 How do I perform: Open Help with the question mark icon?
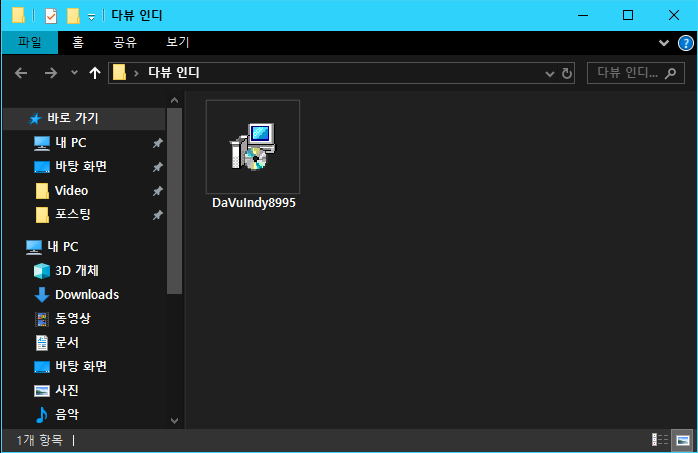685,43
